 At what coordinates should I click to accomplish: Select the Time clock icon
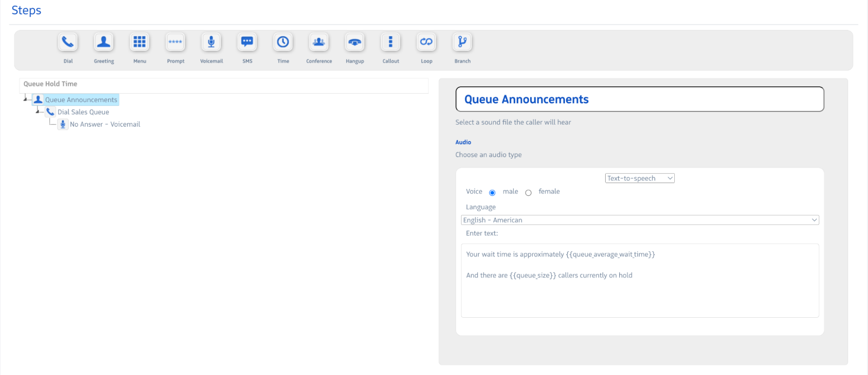(283, 42)
